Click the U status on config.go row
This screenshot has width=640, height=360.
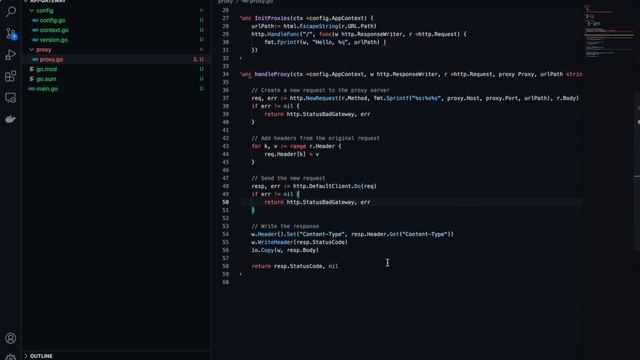click(201, 20)
